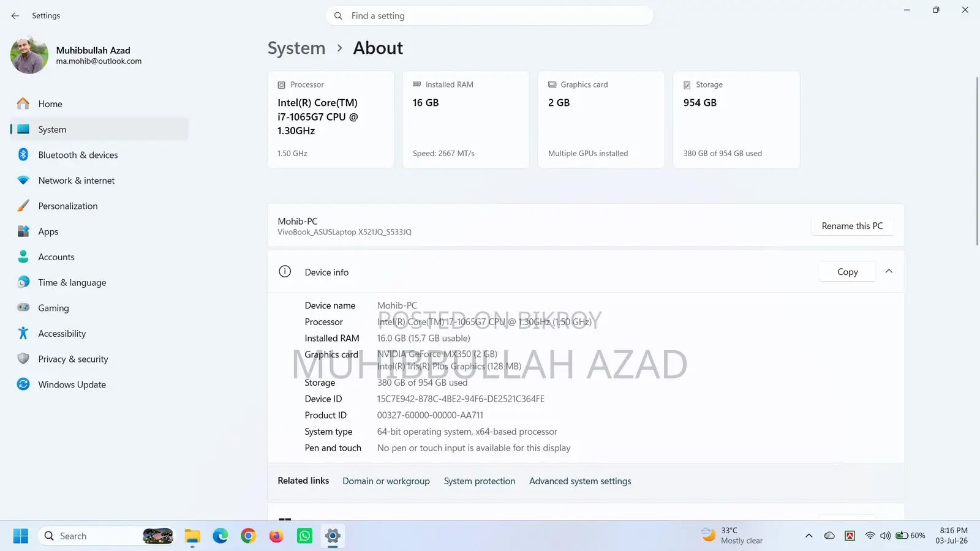The width and height of the screenshot is (980, 551).
Task: Click the '380 GB of 954 GB used' Device info value
Action: (x=422, y=383)
